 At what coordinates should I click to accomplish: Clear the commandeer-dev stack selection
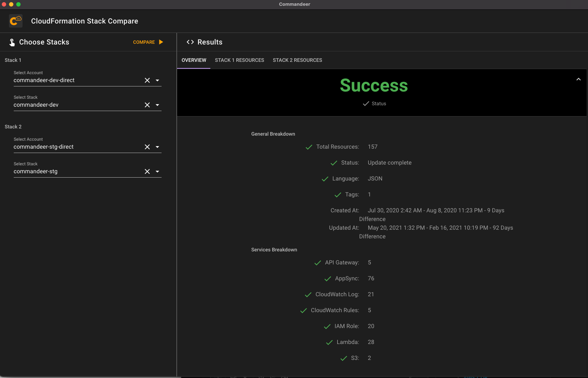point(147,105)
